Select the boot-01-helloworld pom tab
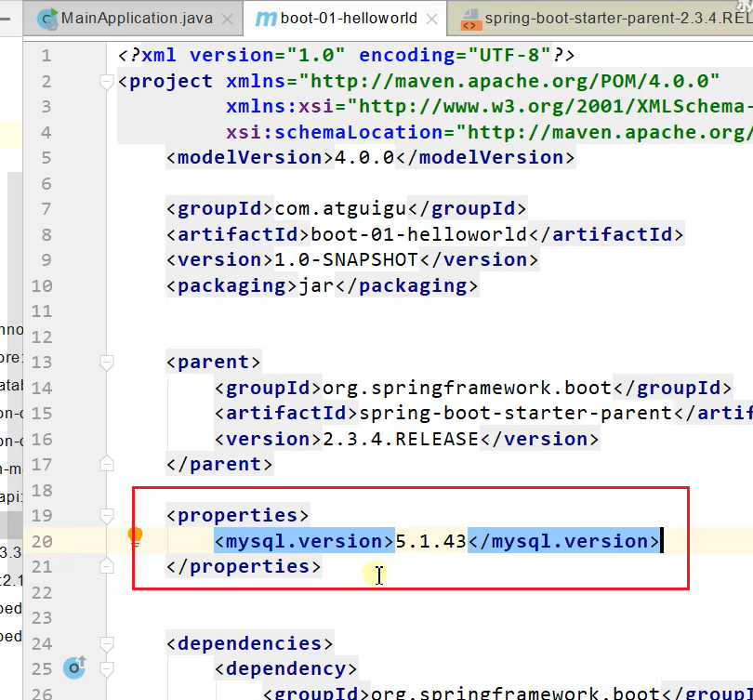 click(349, 19)
